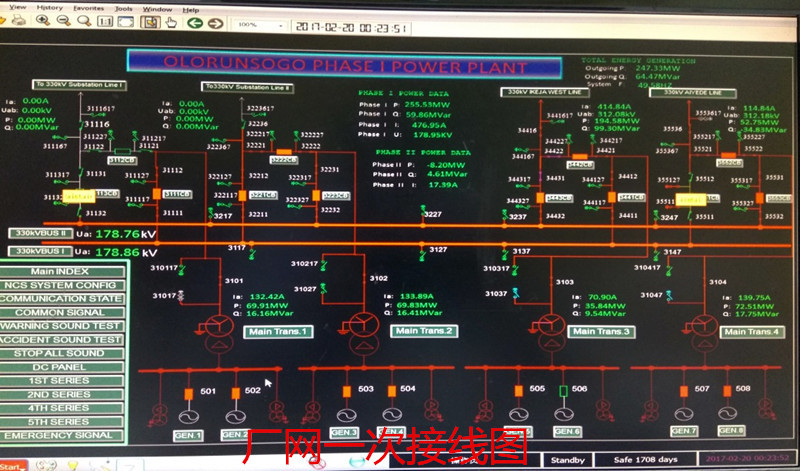Activate the highlighted selection tool icon

point(150,22)
